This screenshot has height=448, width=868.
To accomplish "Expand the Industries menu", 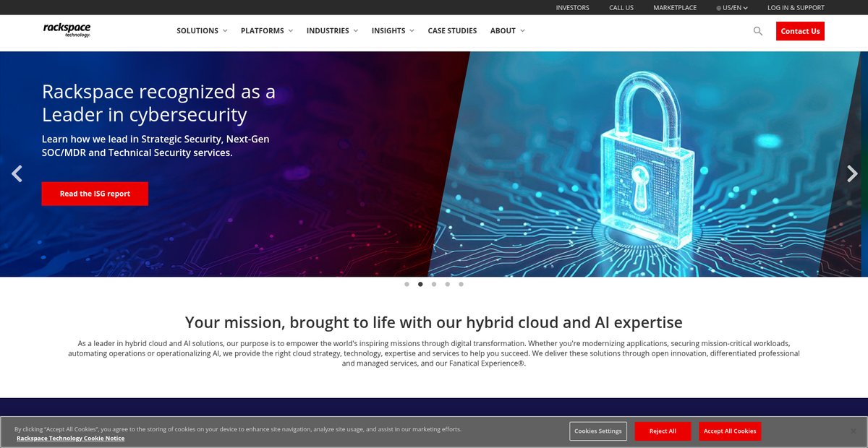I will coord(333,31).
